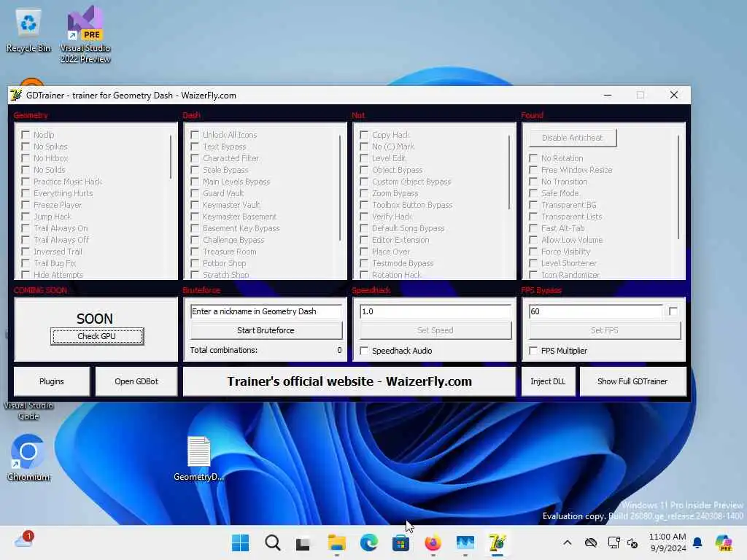Click the Set FPS button
747x560 pixels.
click(x=605, y=330)
